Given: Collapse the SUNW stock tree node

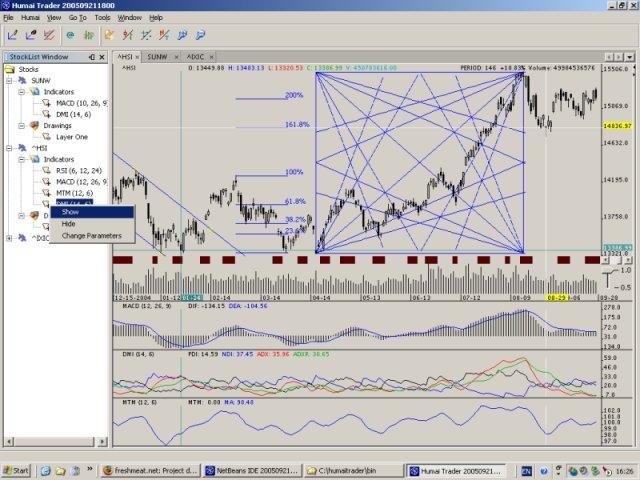Looking at the screenshot, I should (x=9, y=81).
